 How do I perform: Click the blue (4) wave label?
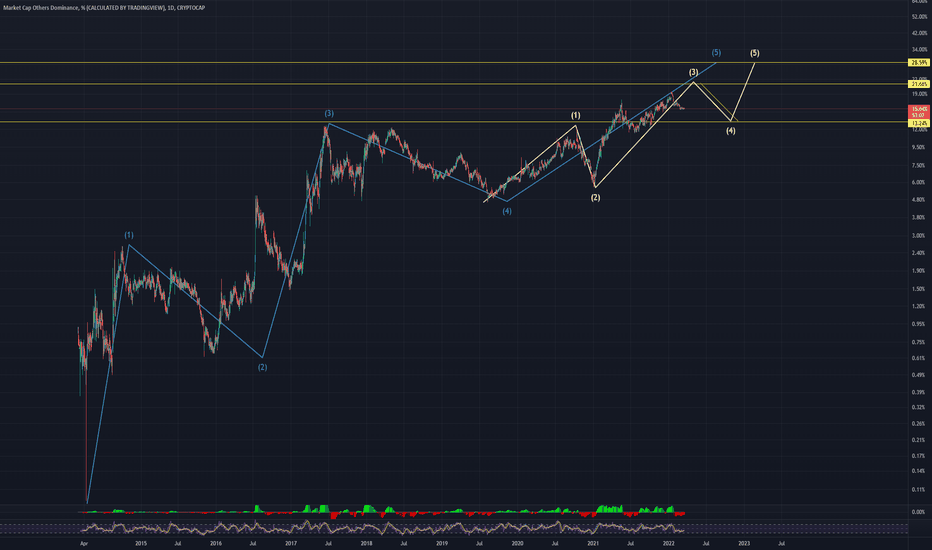[506, 211]
